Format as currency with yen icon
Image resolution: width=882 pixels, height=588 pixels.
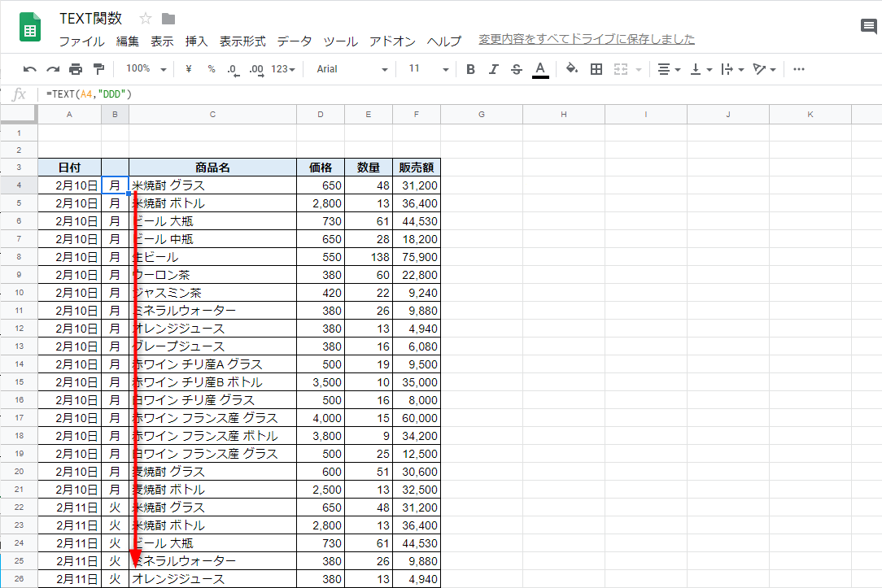(x=189, y=68)
